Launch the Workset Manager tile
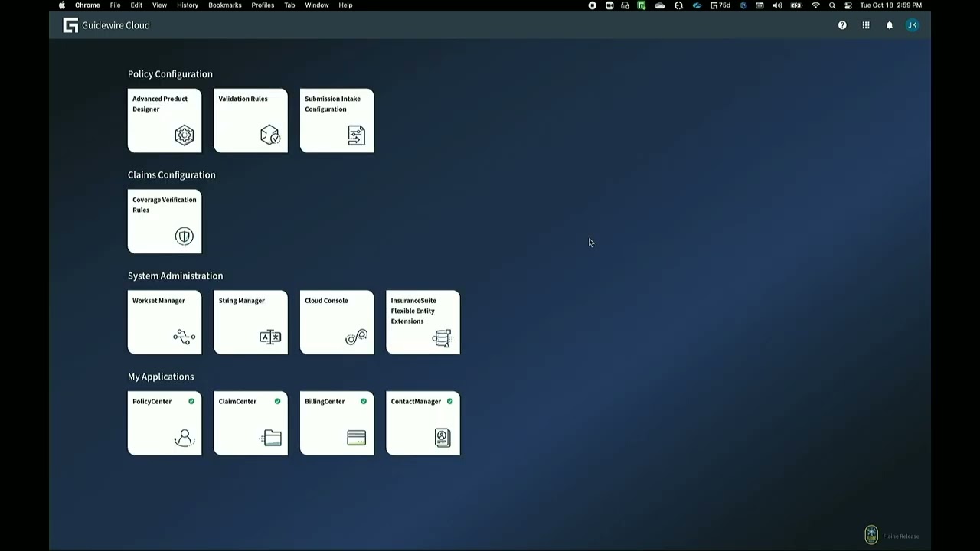The height and width of the screenshot is (551, 980). (x=165, y=322)
